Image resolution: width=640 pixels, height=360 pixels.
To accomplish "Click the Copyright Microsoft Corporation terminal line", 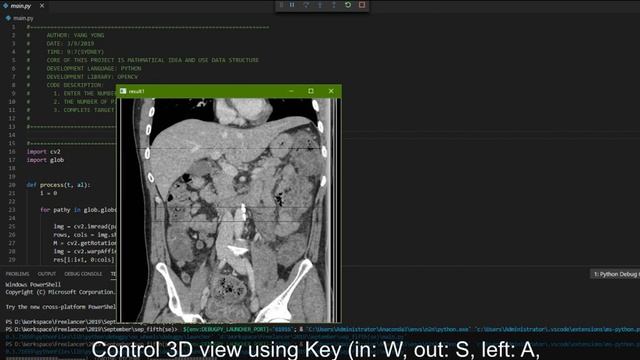I will (60, 292).
